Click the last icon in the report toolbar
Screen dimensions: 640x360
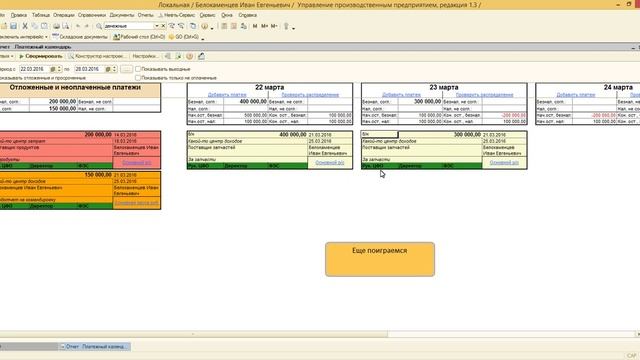201,56
